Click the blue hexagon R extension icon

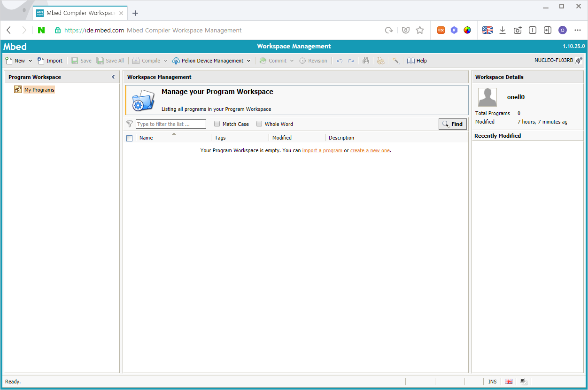point(454,30)
